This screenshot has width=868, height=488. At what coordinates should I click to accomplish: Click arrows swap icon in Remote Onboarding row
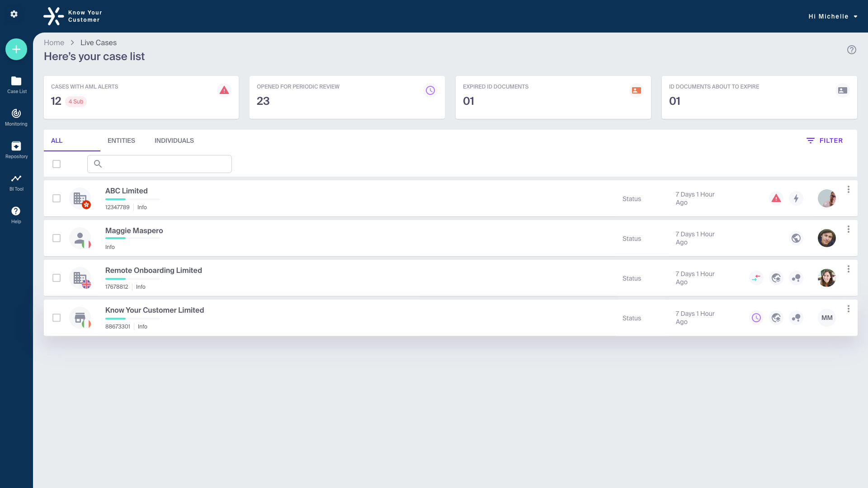[756, 278]
